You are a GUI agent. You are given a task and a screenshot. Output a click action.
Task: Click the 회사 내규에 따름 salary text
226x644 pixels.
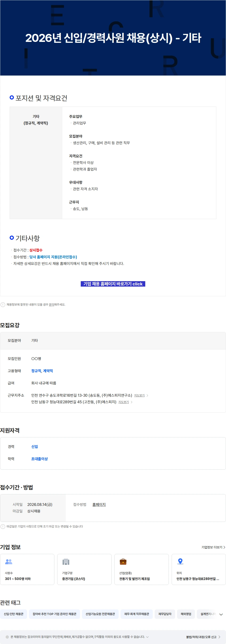pos(44,383)
